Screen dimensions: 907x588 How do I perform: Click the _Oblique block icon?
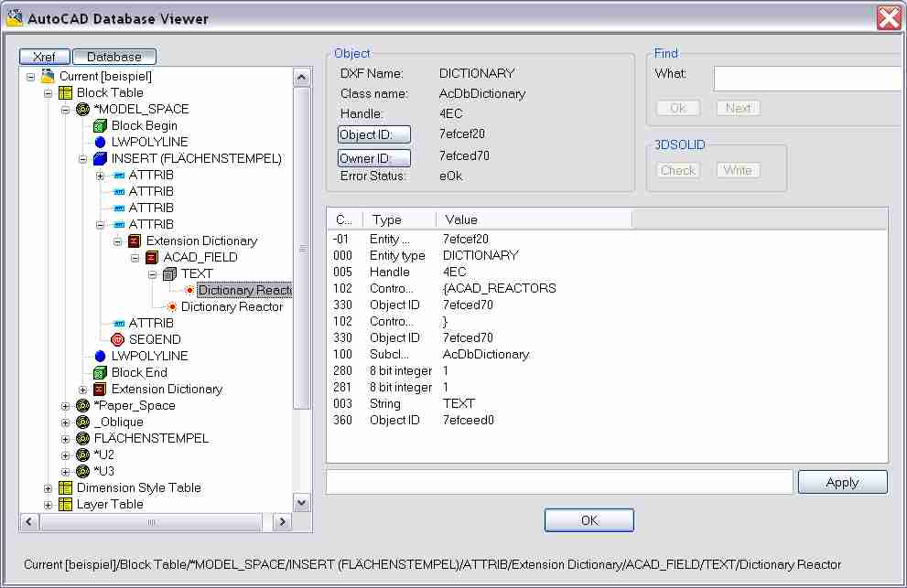click(82, 422)
